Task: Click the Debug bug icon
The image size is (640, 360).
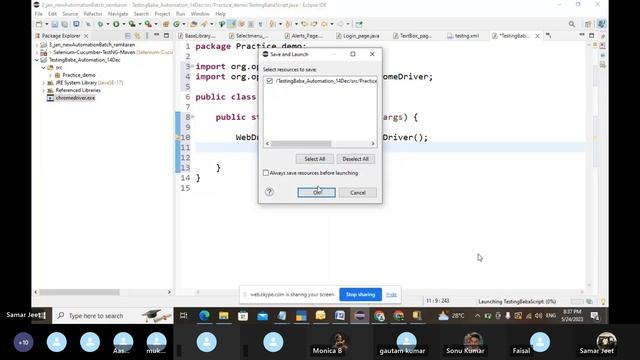Action: point(100,24)
